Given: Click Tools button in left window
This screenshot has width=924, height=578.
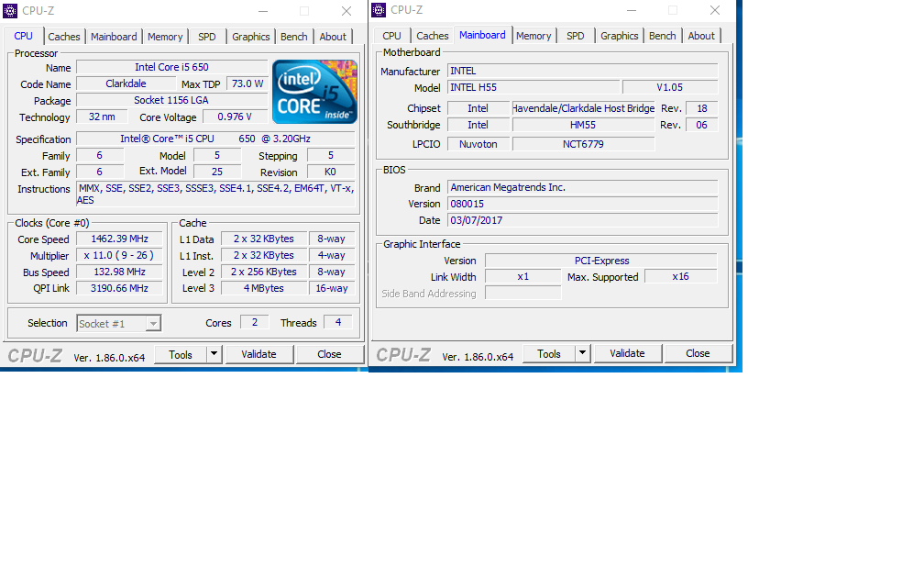Looking at the screenshot, I should (x=181, y=354).
